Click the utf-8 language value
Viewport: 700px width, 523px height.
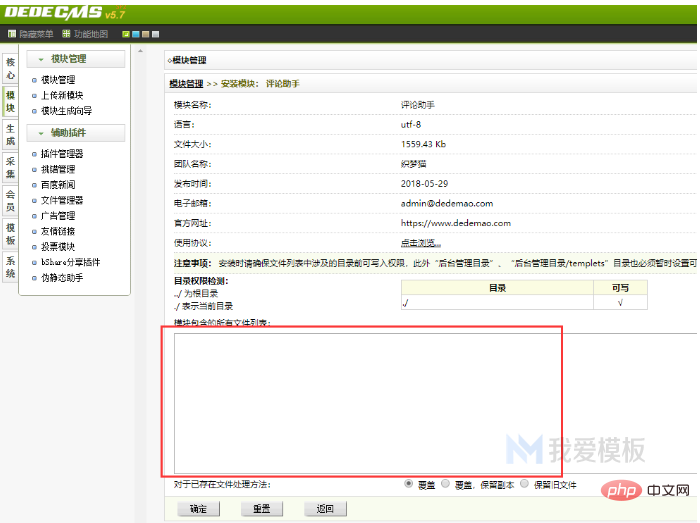[411, 125]
